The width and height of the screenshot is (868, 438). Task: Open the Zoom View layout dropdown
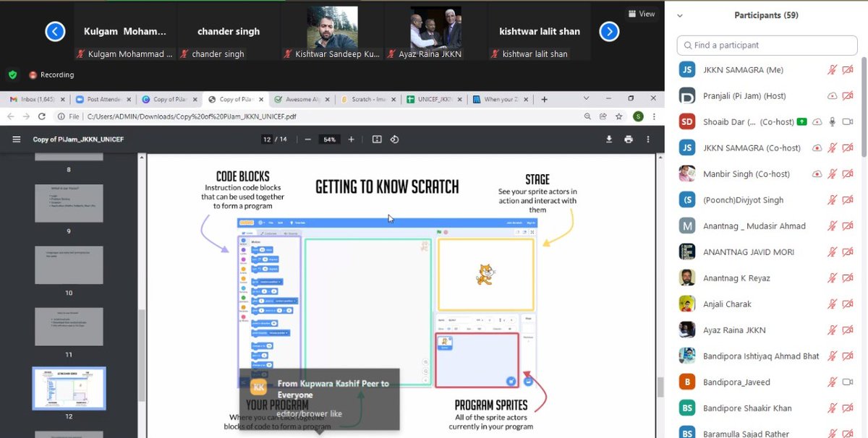pyautogui.click(x=642, y=13)
